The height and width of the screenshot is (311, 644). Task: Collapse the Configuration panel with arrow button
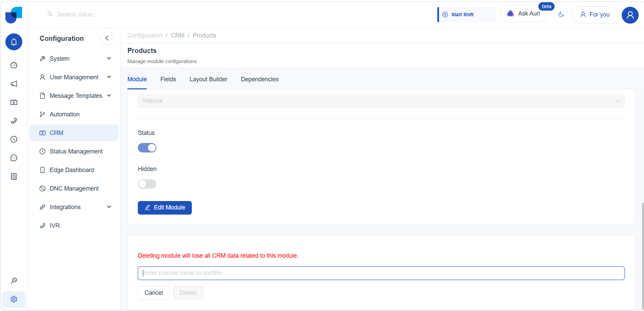click(107, 38)
